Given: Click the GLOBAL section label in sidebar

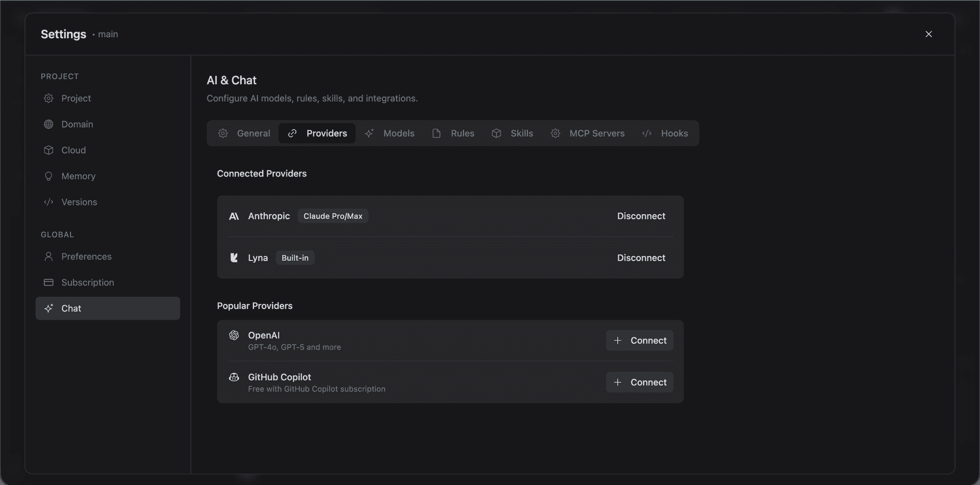Looking at the screenshot, I should (57, 235).
